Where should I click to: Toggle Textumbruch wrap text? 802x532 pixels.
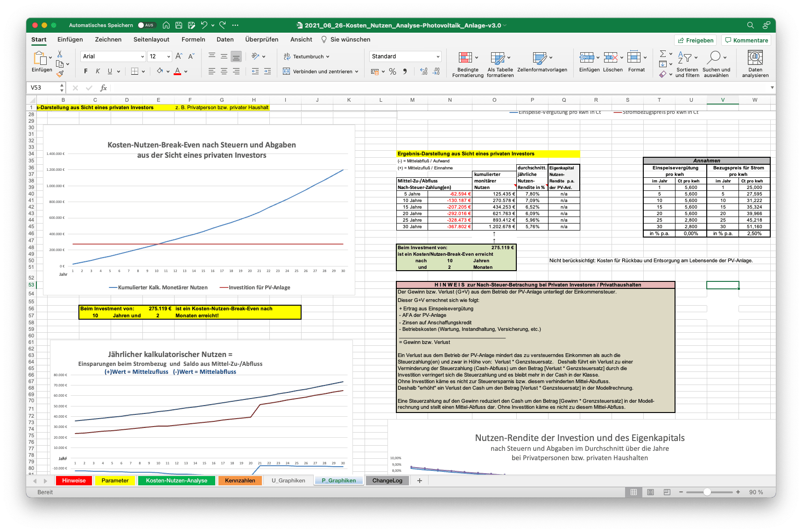306,56
